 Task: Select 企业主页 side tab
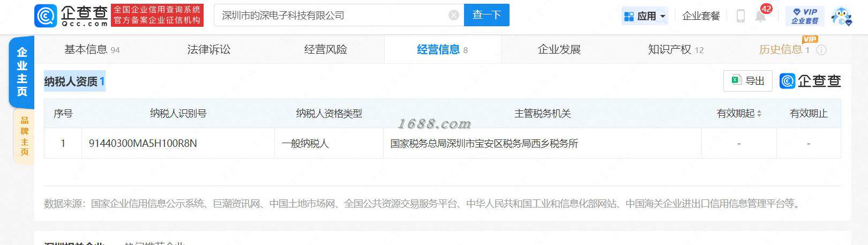click(21, 72)
